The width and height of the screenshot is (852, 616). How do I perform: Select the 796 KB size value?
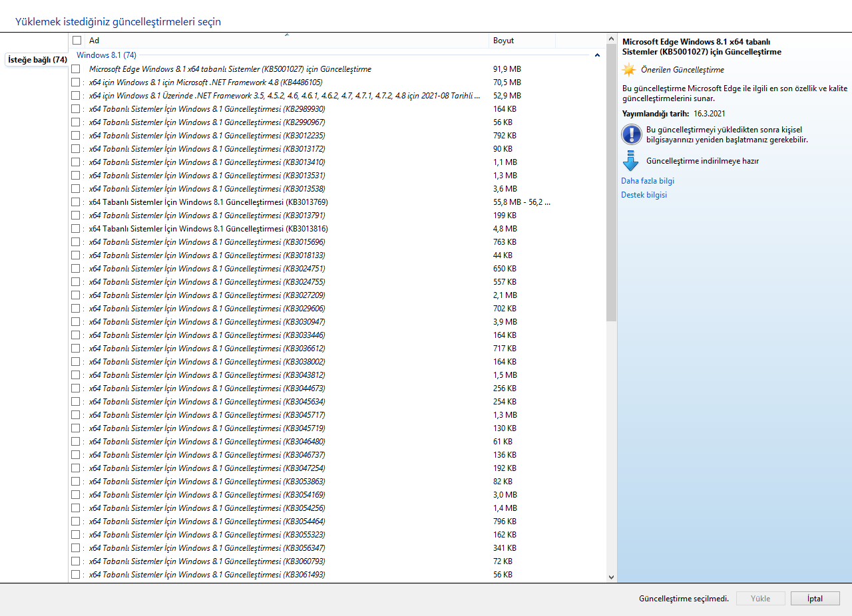(505, 522)
